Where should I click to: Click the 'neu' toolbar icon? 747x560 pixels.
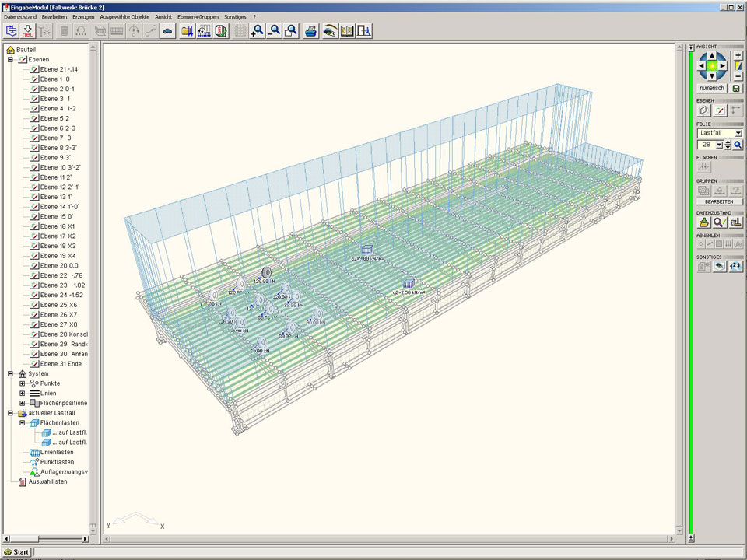(x=28, y=31)
